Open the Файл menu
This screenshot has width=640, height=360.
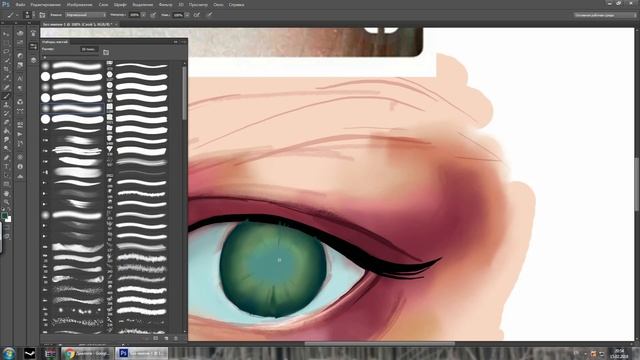coord(20,4)
